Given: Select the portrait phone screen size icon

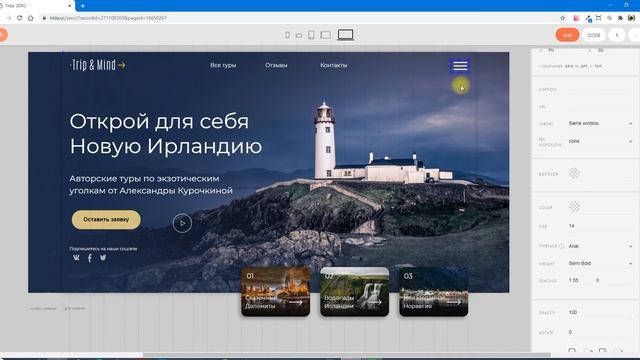Looking at the screenshot, I should (287, 35).
